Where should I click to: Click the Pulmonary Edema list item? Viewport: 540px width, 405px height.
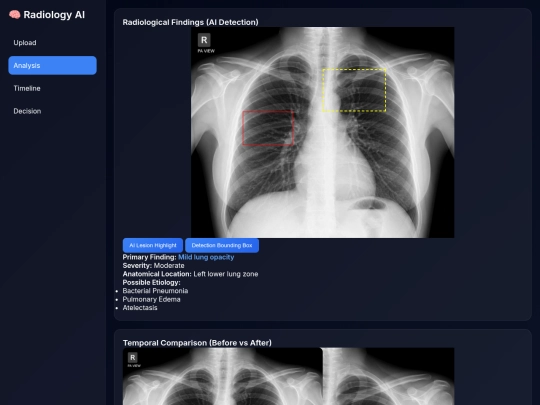click(152, 299)
